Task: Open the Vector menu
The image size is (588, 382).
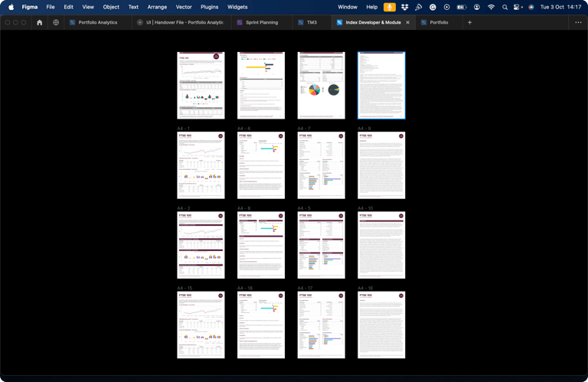Action: click(x=184, y=7)
